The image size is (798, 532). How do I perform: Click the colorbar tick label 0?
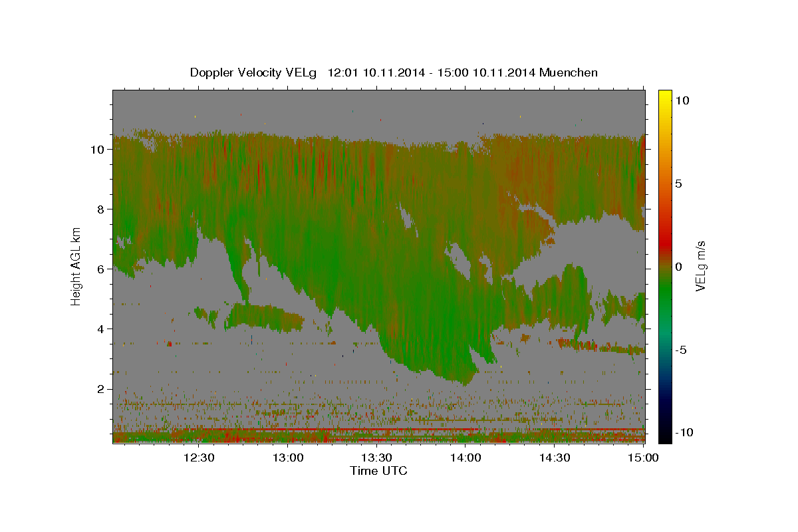[679, 266]
